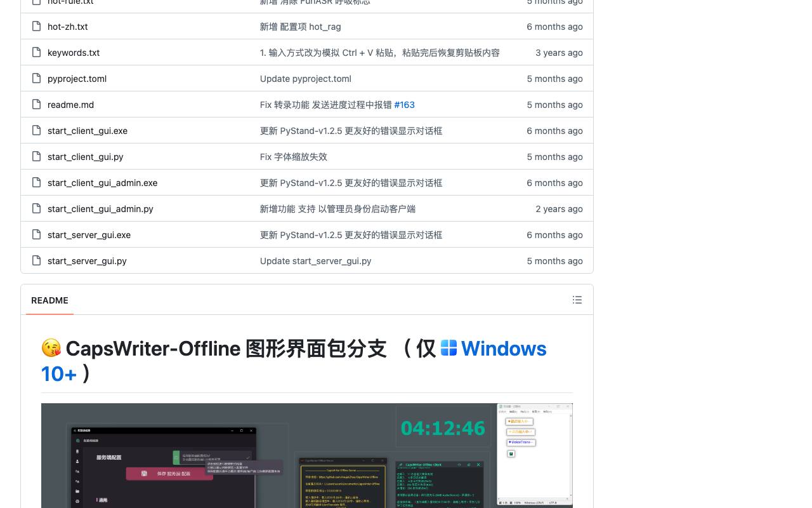This screenshot has height=508, width=812.
Task: View the PyStand-v1.2.5 commit for start_server_gui.exe
Action: [351, 235]
